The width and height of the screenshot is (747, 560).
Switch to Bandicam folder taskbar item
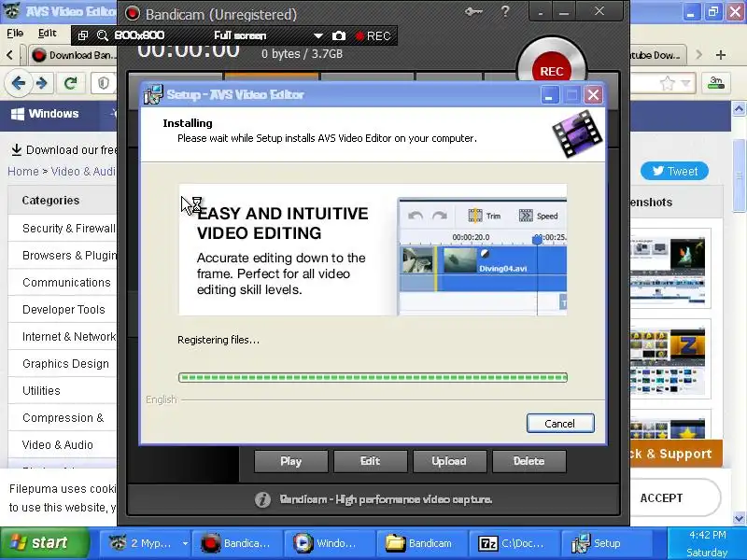tap(420, 543)
